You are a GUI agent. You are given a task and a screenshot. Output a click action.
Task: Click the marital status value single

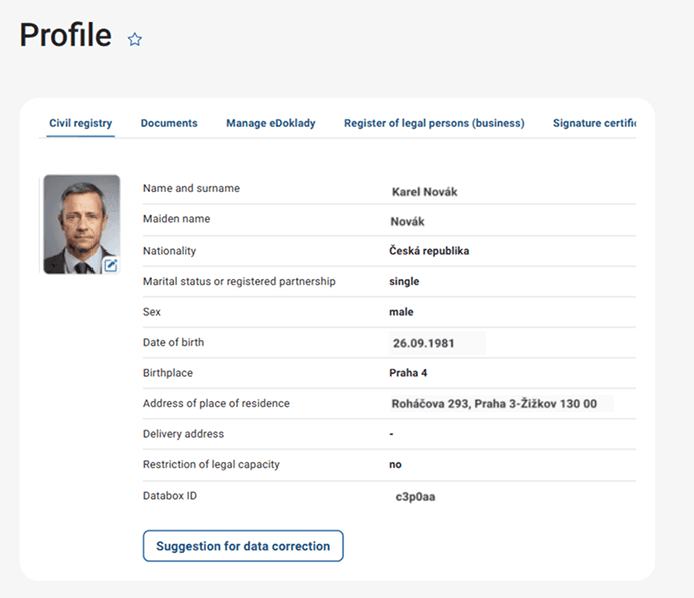404,282
